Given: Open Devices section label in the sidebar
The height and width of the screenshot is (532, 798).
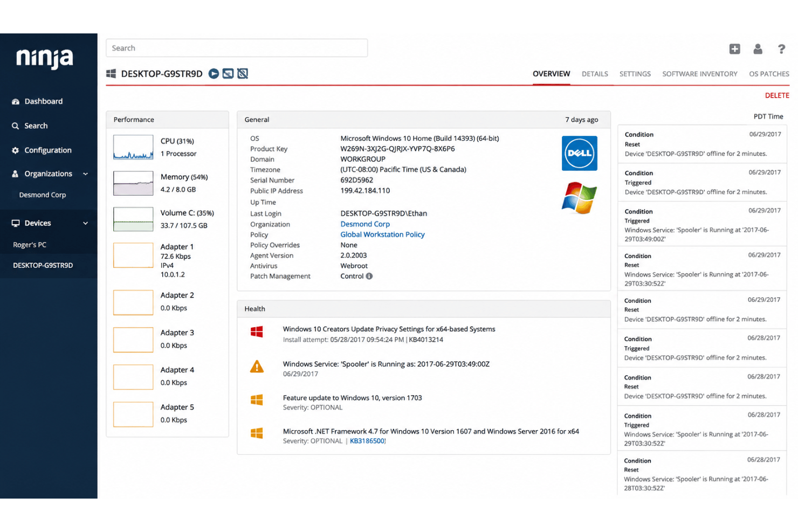Looking at the screenshot, I should tap(37, 223).
